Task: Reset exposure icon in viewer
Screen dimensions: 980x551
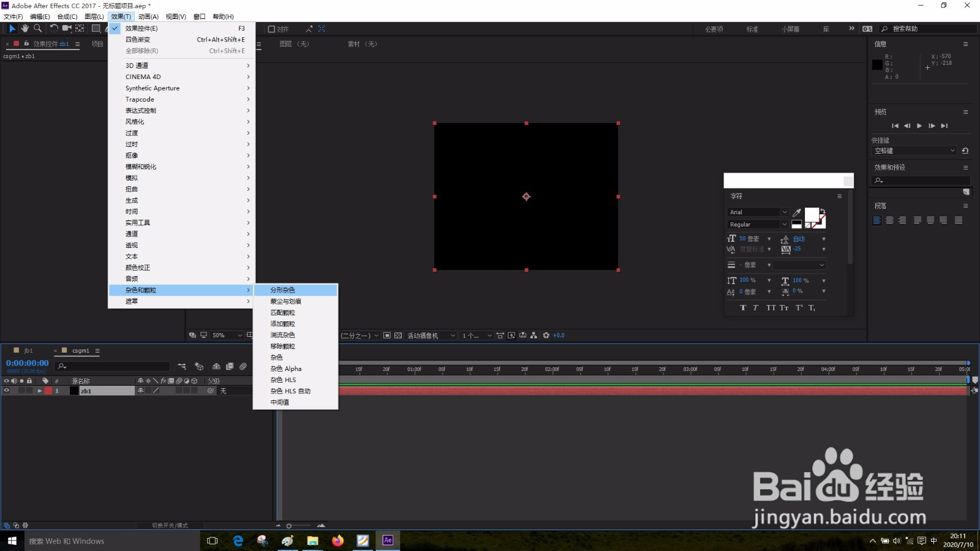Action: click(x=546, y=335)
